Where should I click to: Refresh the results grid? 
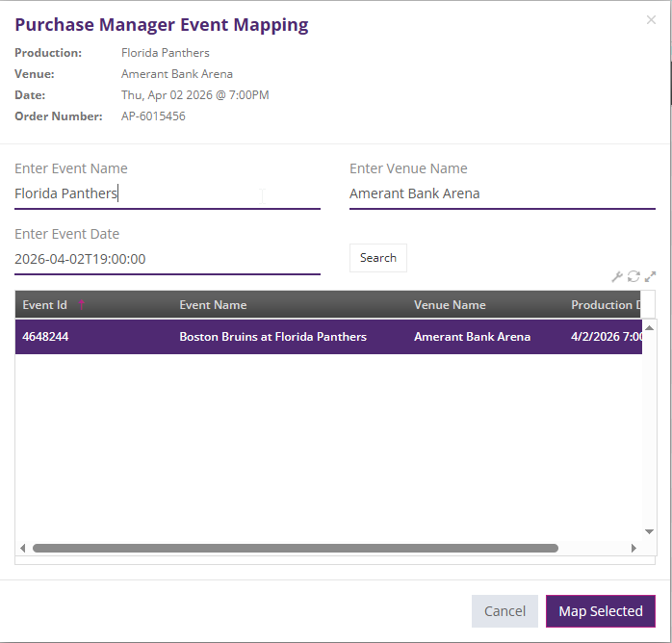[633, 276]
